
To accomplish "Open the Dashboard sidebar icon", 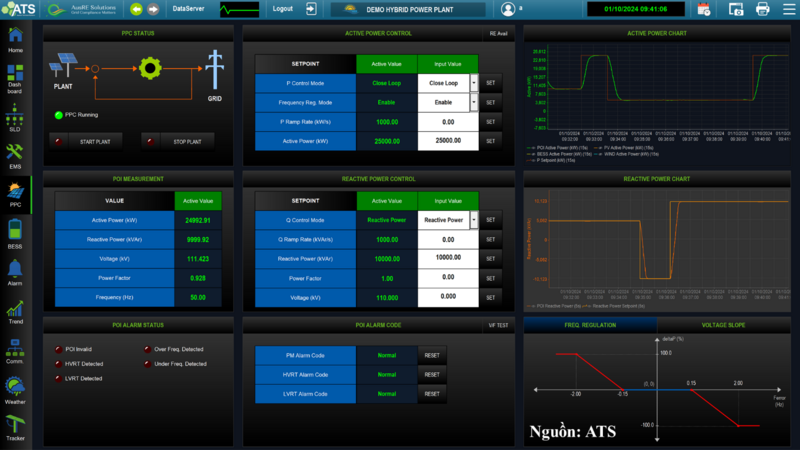I will point(15,72).
